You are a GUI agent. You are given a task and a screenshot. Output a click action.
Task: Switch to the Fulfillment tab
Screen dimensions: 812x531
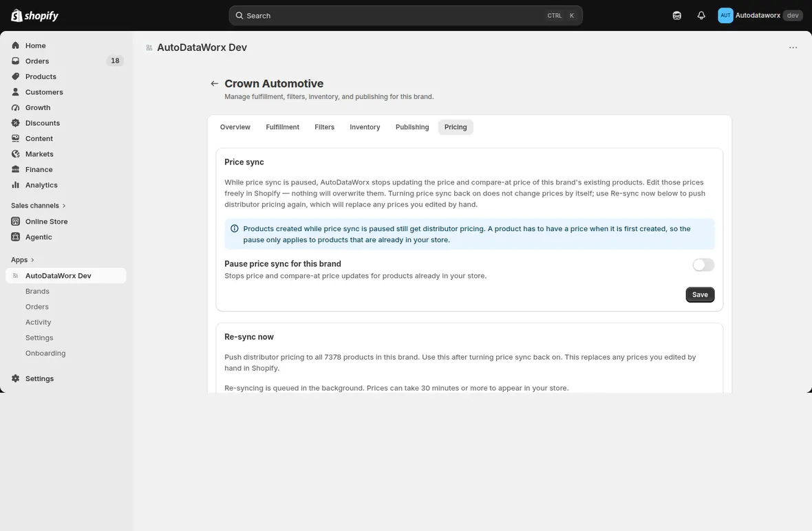pyautogui.click(x=282, y=127)
